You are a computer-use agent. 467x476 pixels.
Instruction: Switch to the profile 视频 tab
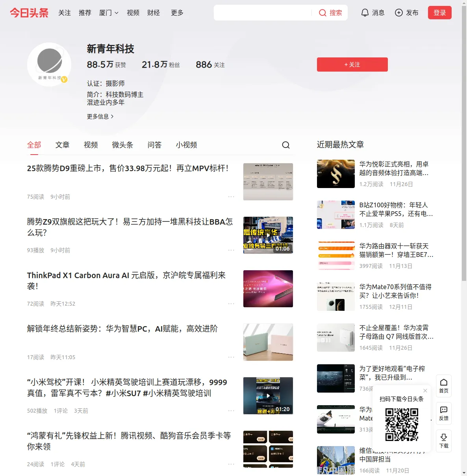91,145
